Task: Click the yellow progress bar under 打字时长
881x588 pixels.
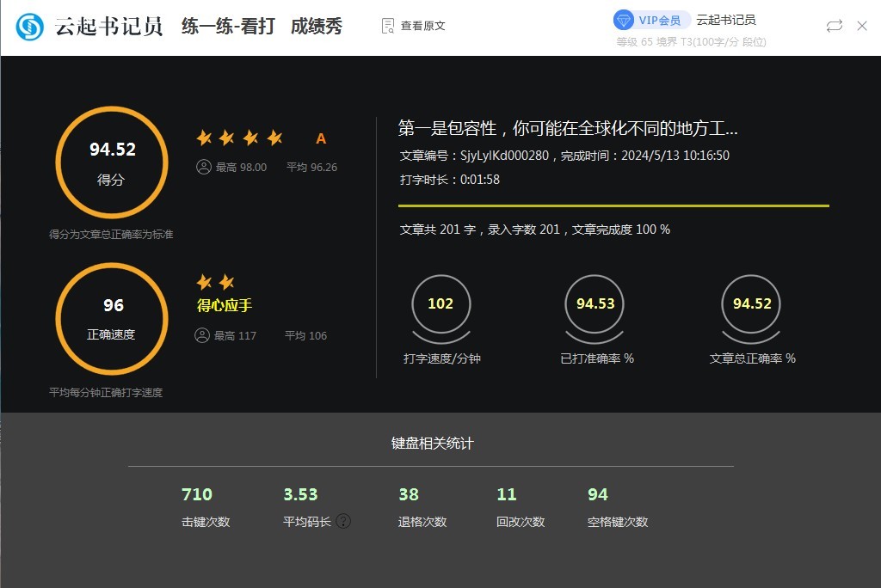Action: tap(613, 205)
